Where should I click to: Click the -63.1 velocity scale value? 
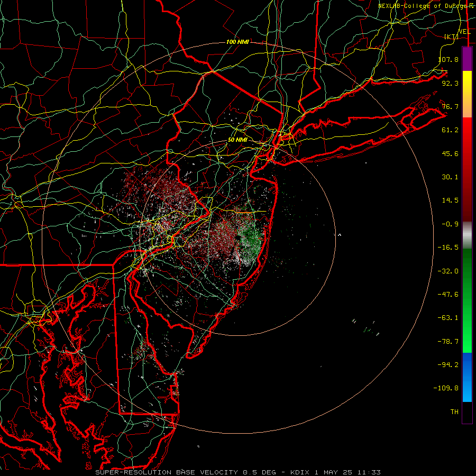point(448,318)
